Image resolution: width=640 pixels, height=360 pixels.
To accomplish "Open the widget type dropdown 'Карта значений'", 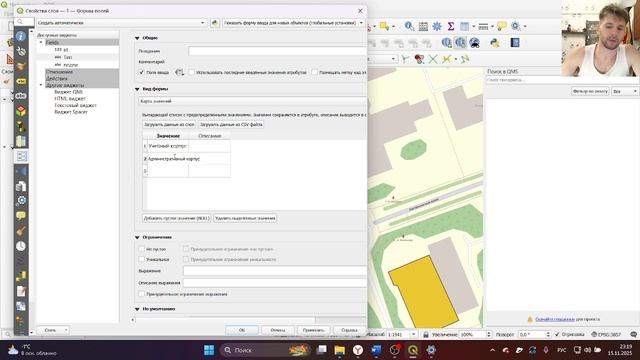I will [252, 101].
